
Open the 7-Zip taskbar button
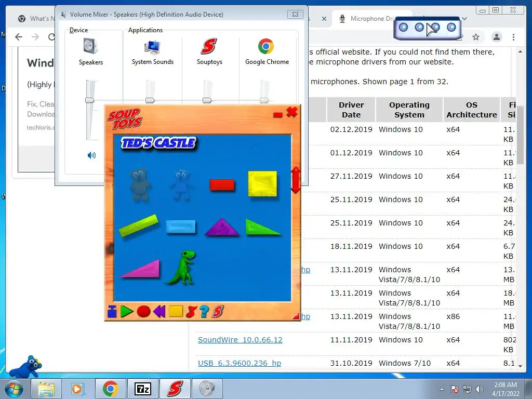[x=142, y=389]
